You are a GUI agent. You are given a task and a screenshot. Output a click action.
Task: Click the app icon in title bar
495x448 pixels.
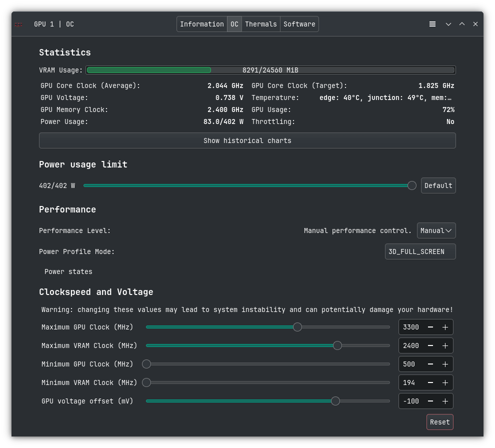coord(18,24)
